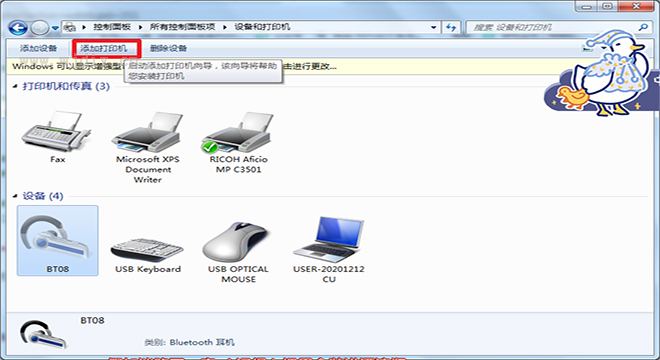Click 添加打印机 toolbar button
The width and height of the screenshot is (660, 360).
coord(104,48)
